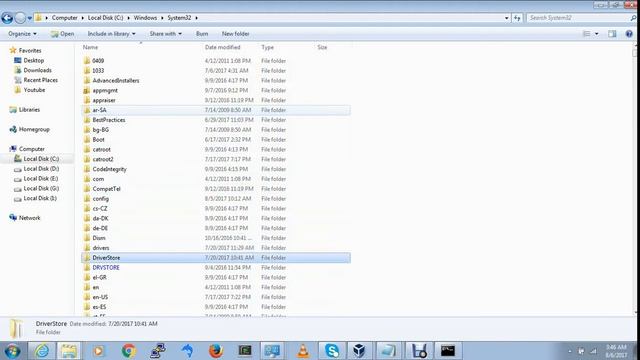Viewport: 640px width, 360px height.
Task: Open the Start menu orb
Action: pyautogui.click(x=12, y=351)
